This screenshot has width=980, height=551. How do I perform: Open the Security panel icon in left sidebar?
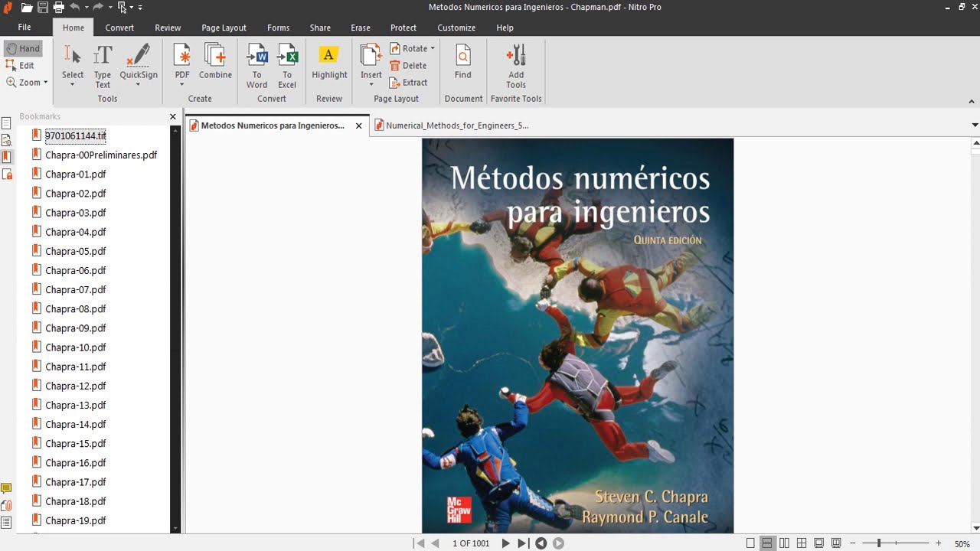7,174
